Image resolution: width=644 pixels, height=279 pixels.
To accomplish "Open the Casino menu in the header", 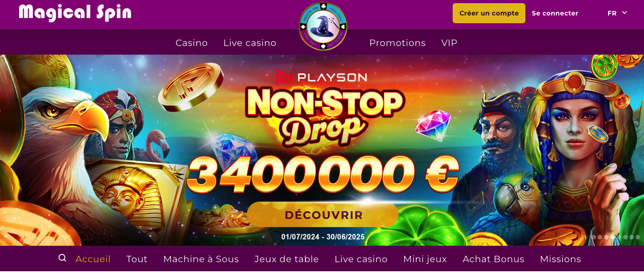I will 192,43.
